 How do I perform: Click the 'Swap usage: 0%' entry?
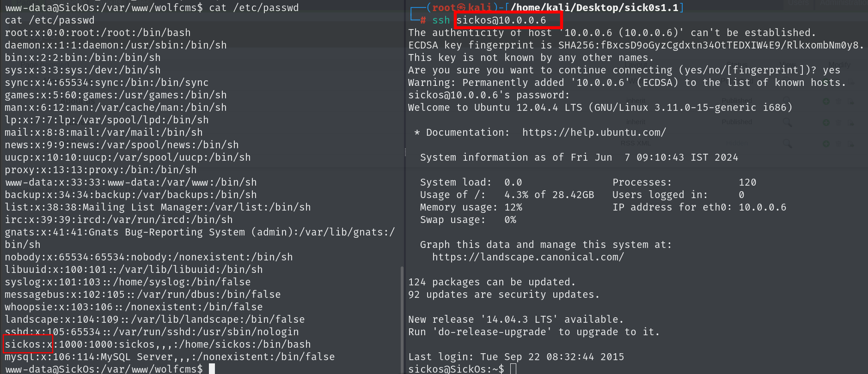pos(468,220)
